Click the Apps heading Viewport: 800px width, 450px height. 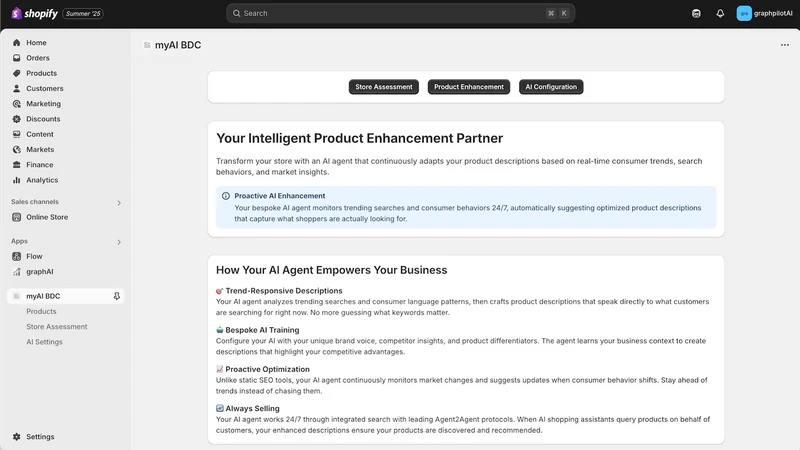coord(19,241)
